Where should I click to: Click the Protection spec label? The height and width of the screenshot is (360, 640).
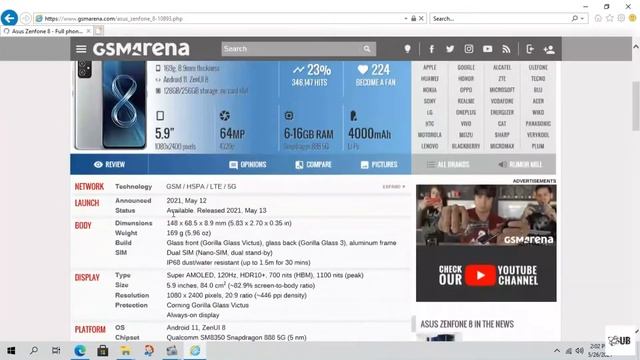click(131, 305)
